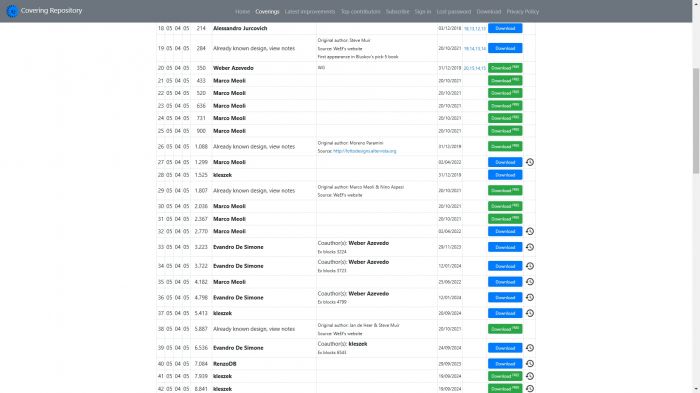This screenshot has width=700, height=393.
Task: Download free covering with 433 blocks
Action: click(x=505, y=80)
